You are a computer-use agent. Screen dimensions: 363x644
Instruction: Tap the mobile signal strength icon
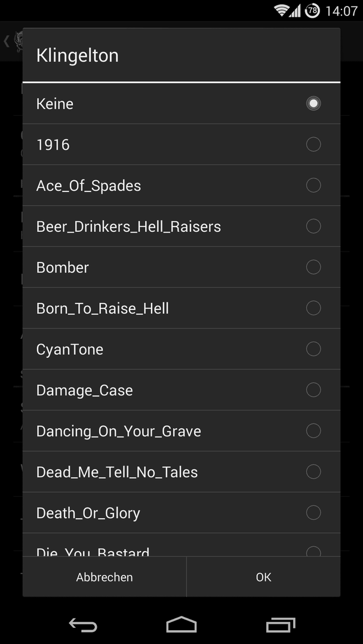(294, 11)
